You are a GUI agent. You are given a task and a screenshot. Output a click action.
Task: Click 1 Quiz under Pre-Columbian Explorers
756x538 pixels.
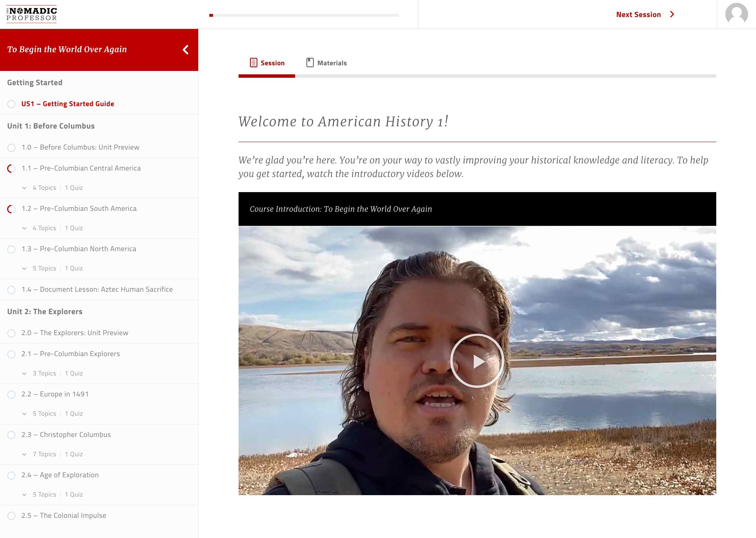[74, 373]
